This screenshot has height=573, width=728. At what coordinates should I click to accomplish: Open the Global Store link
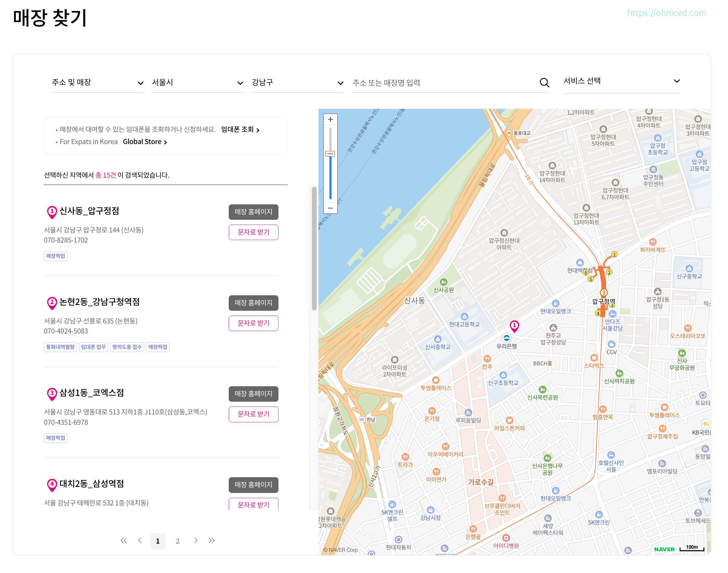[x=145, y=142]
